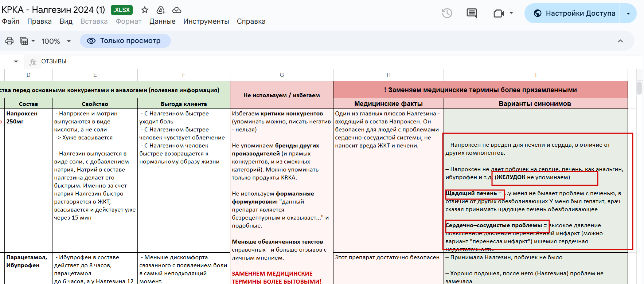Select cell Принимала Налгезин, побочек не было

(x=536, y=268)
